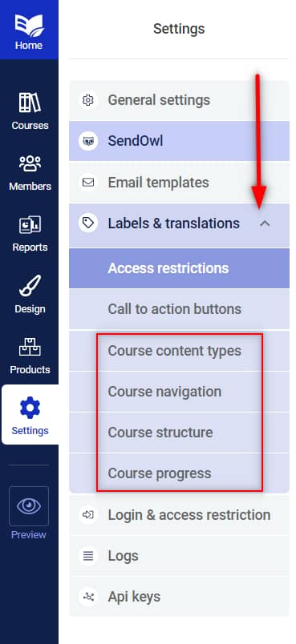Open the Products boxes icon
Viewport: 296px width, 644px height.
(30, 347)
